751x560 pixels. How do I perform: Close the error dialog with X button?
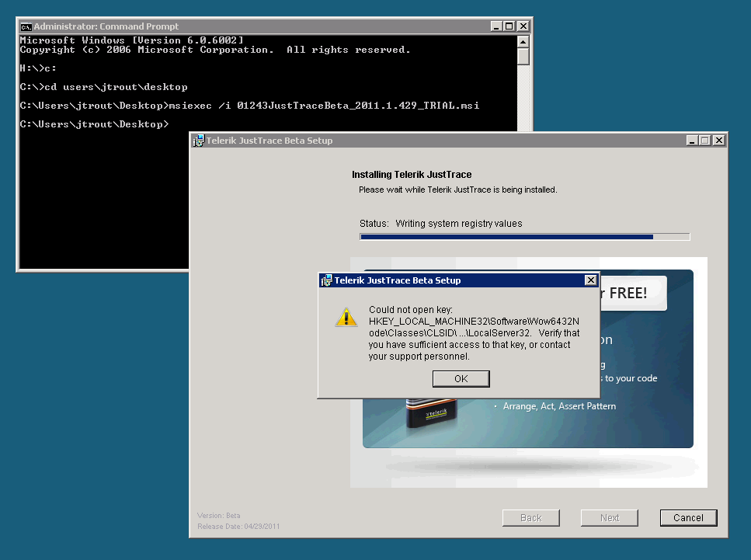click(591, 280)
